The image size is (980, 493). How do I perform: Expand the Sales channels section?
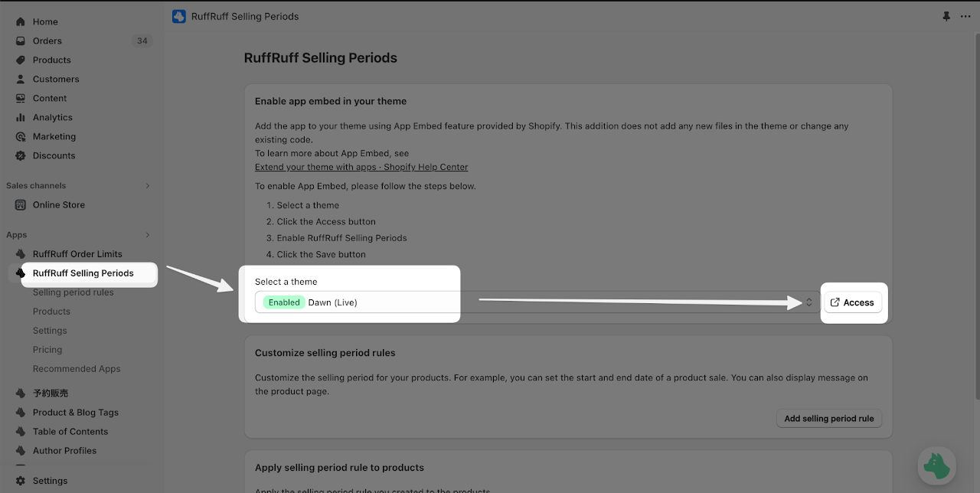(x=148, y=186)
